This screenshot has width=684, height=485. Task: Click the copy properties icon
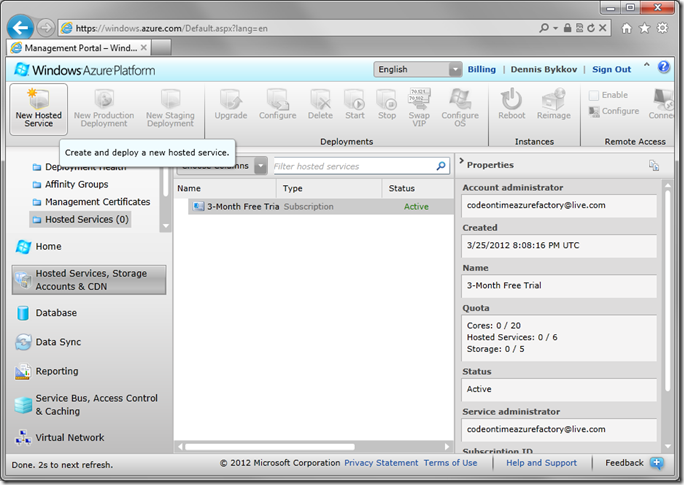[653, 165]
